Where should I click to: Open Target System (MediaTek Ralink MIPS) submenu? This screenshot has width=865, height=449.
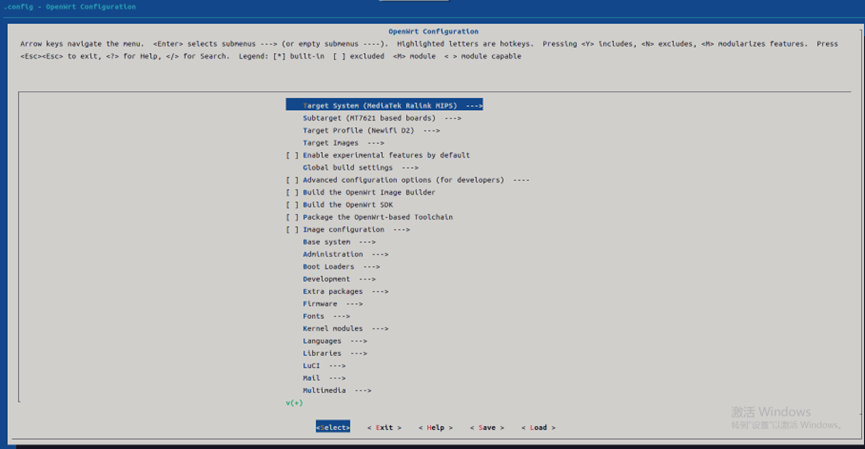pos(385,105)
